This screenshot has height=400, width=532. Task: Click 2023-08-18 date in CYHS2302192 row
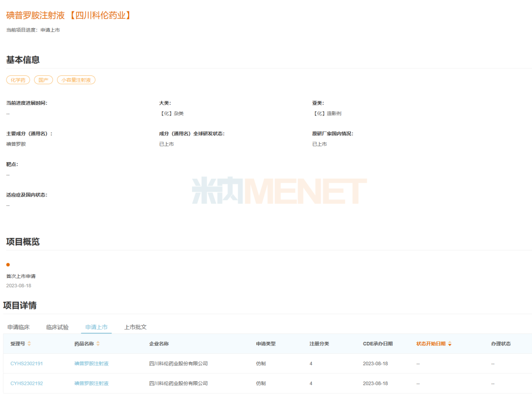click(x=375, y=383)
